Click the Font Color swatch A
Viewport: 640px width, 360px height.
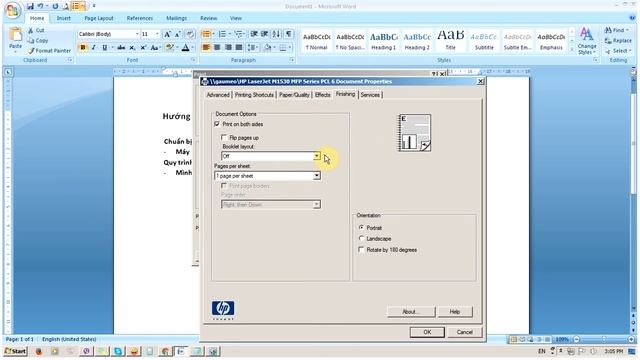point(185,48)
